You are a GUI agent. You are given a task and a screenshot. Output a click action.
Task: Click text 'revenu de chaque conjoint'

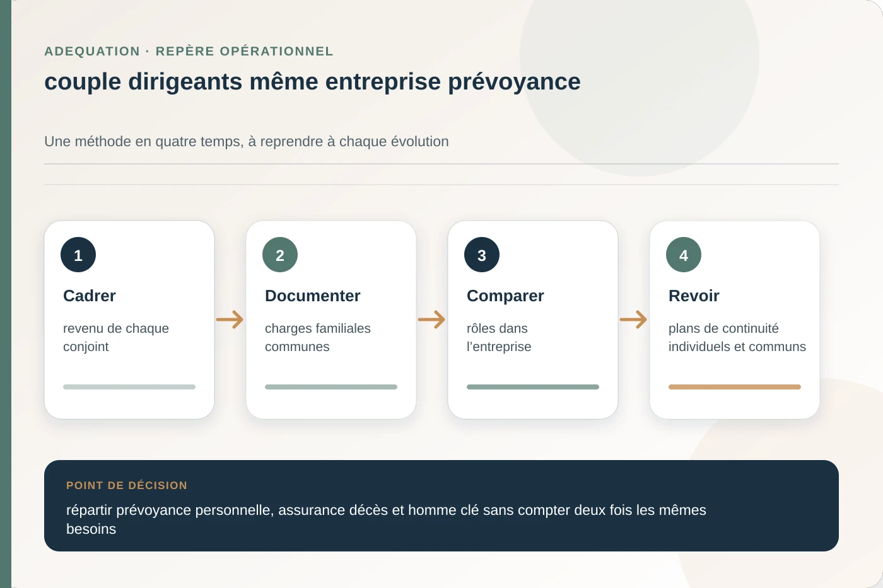pos(116,337)
